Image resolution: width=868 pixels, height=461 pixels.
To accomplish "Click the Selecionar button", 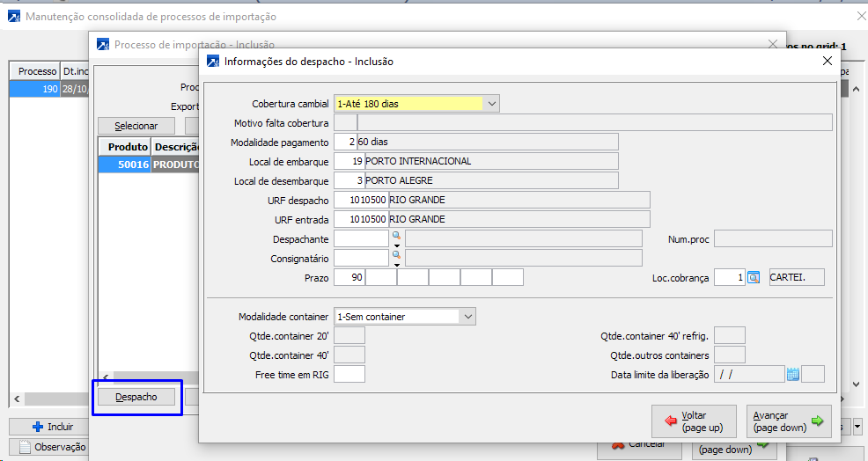I will [136, 126].
